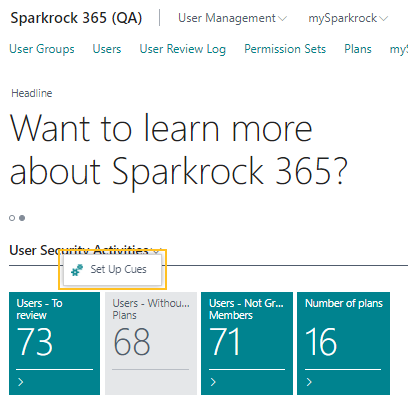
Task: Navigate to Permission Sets
Action: [285, 49]
